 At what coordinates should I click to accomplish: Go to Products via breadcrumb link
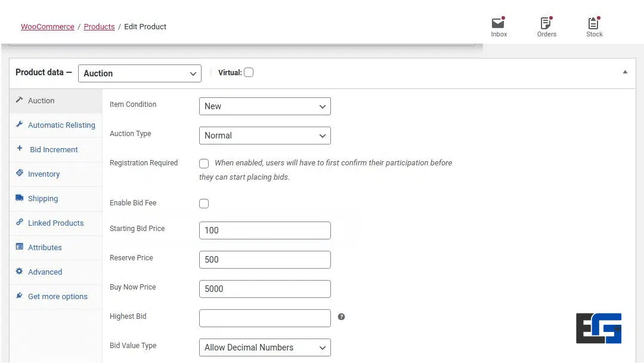coord(99,27)
